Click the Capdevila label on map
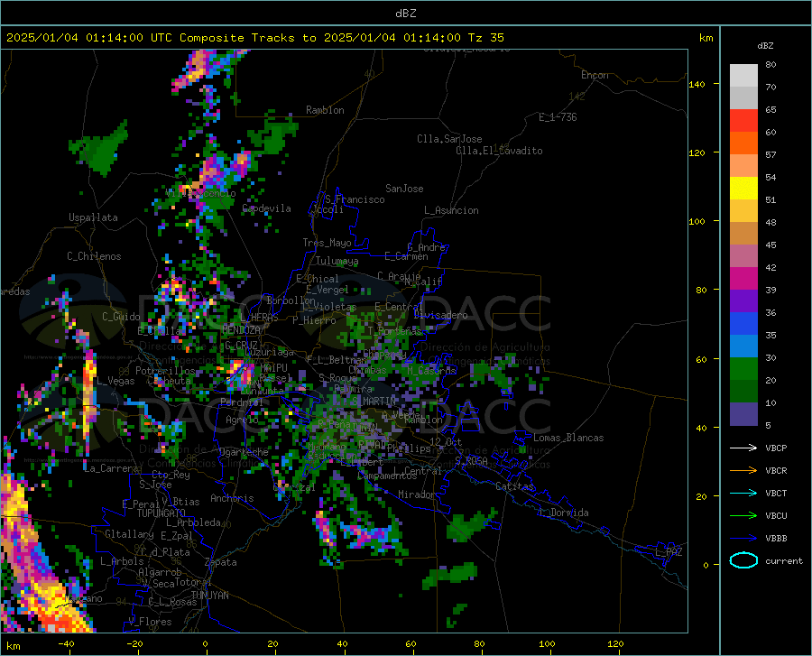 tap(266, 208)
